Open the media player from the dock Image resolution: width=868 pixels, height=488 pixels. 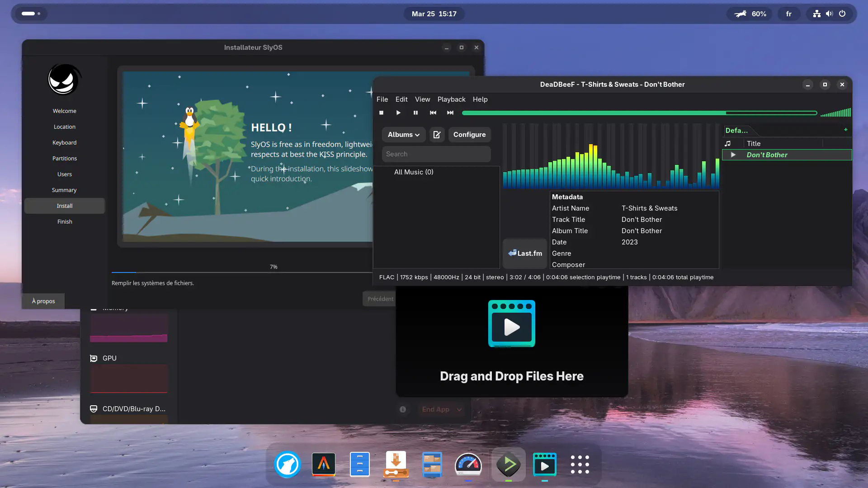pyautogui.click(x=545, y=465)
